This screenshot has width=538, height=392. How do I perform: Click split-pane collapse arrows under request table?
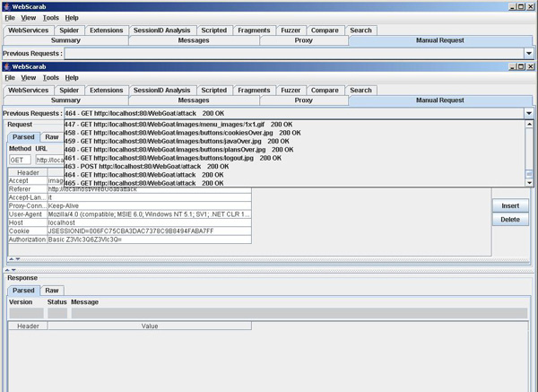tap(14, 259)
